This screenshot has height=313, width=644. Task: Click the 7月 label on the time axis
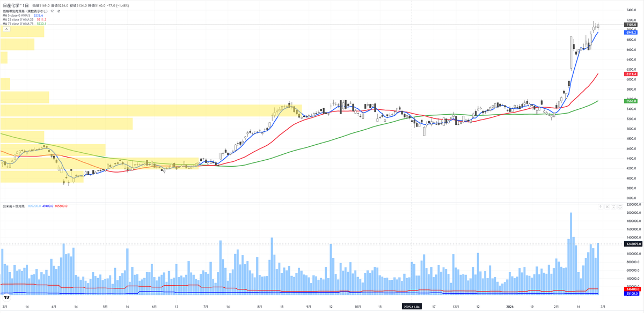(206, 307)
